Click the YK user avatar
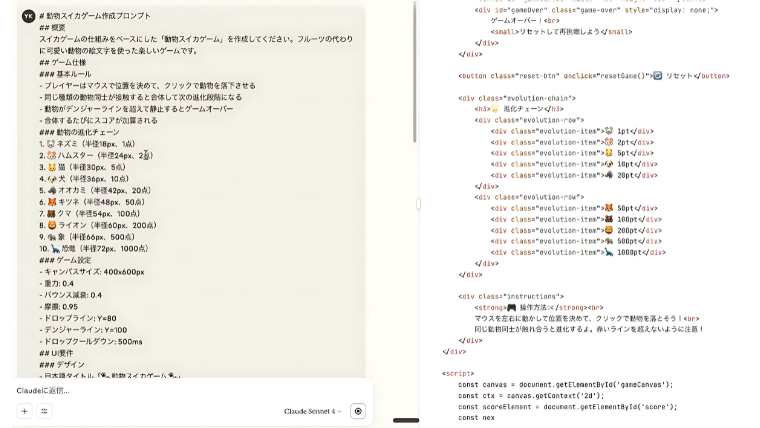The width and height of the screenshot is (760, 428). coord(28,16)
